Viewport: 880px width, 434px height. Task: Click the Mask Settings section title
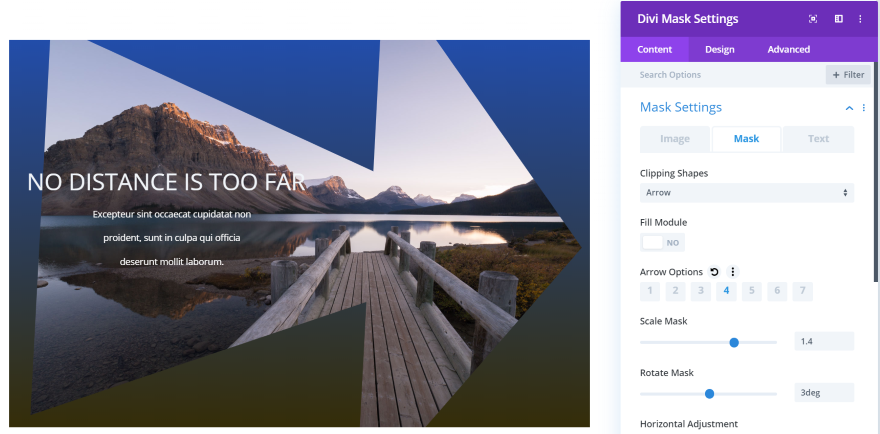[681, 107]
